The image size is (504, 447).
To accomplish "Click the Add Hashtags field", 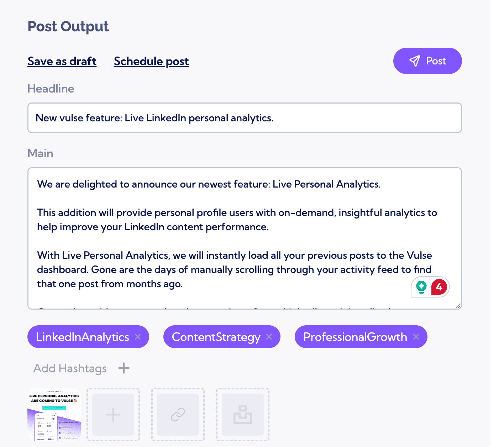I will [x=70, y=368].
